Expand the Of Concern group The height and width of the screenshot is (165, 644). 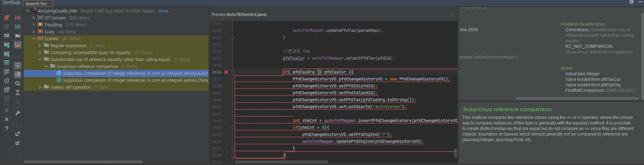tap(34, 18)
